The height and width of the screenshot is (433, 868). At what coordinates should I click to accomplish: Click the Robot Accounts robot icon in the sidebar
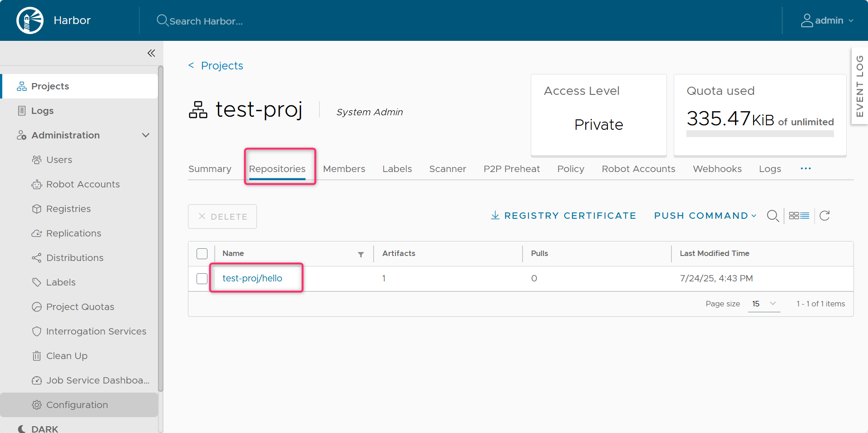(37, 184)
